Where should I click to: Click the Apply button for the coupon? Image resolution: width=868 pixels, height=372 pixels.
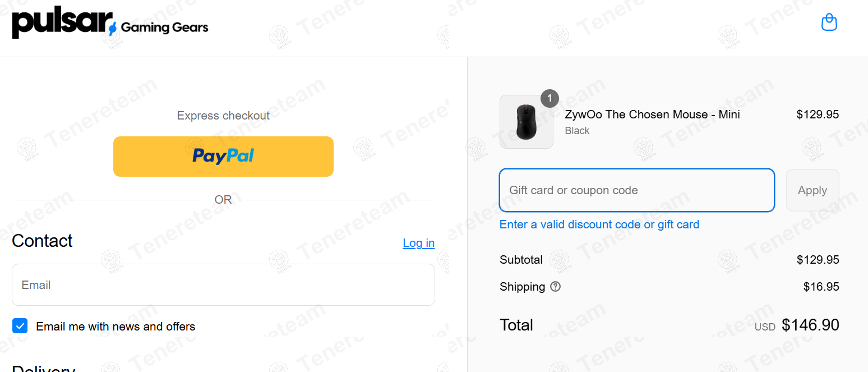[x=812, y=190]
